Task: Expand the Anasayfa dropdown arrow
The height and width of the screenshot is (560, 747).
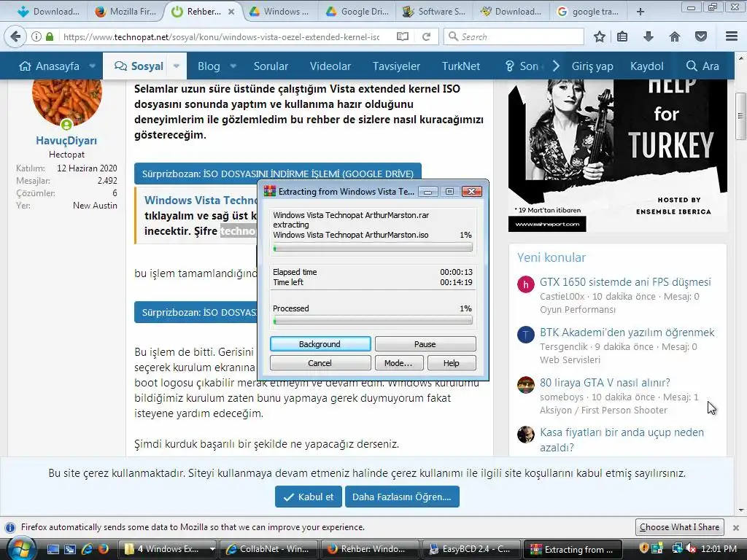Action: click(93, 66)
